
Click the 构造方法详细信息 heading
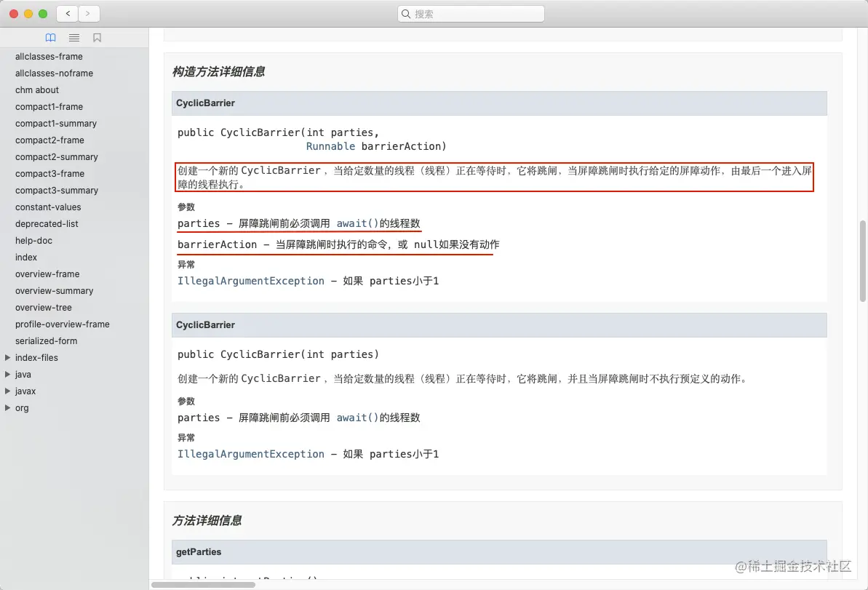coord(218,71)
